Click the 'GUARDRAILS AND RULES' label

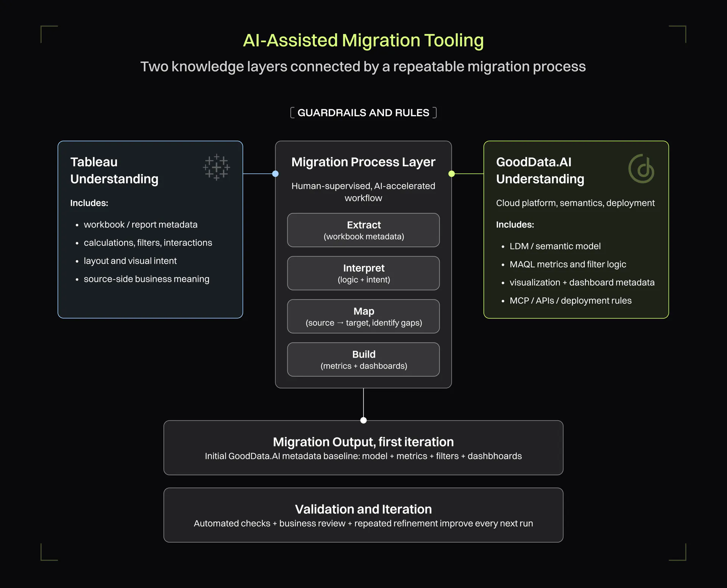pyautogui.click(x=363, y=113)
